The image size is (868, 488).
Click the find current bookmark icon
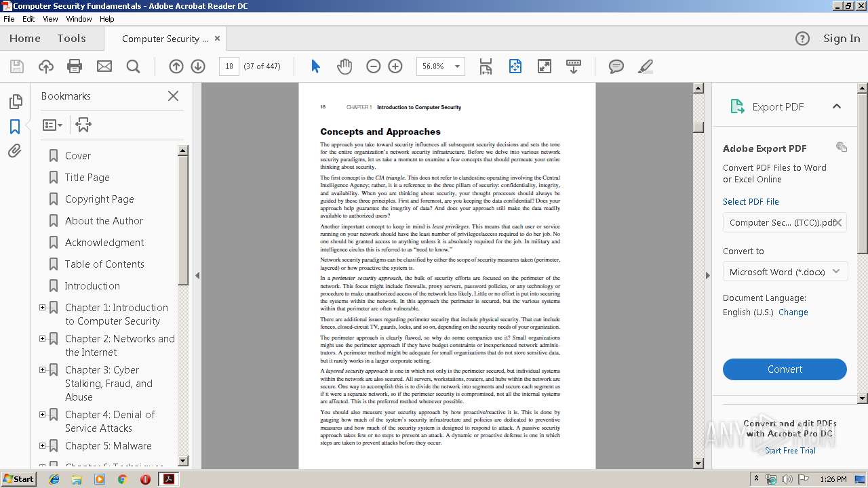pos(83,125)
